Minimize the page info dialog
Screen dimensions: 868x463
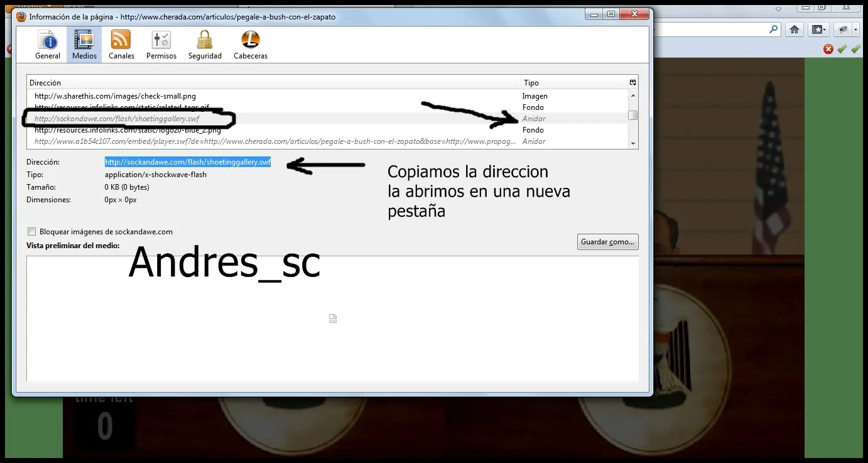[x=594, y=14]
